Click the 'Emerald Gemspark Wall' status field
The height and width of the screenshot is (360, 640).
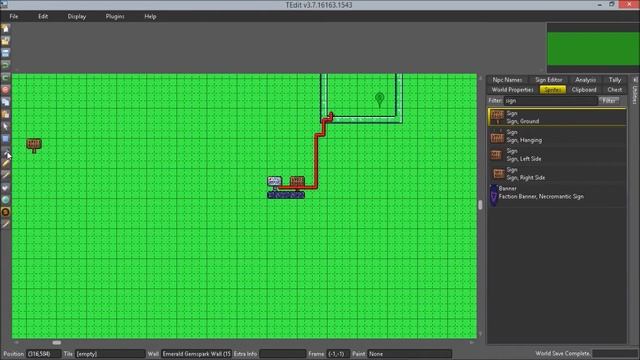(196, 354)
